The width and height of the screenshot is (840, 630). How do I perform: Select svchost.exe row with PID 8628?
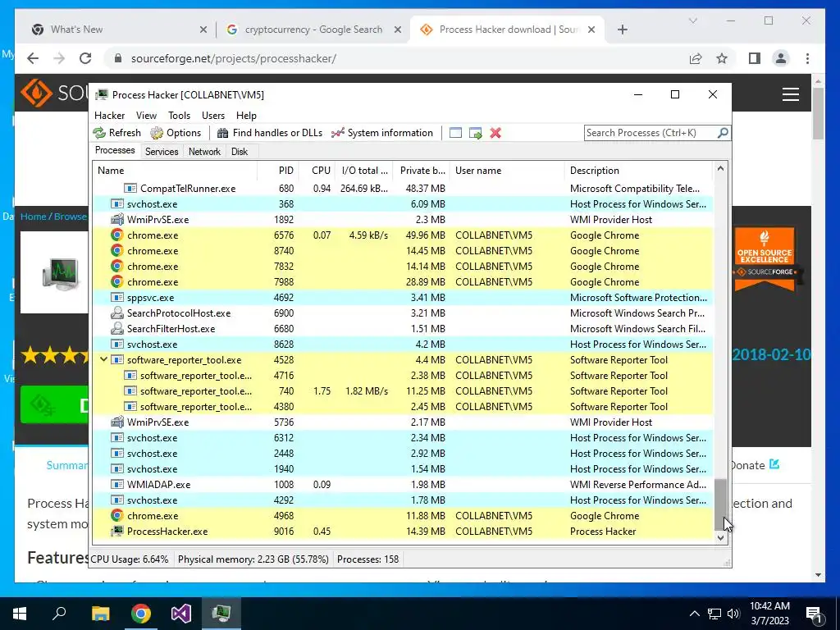click(x=403, y=344)
